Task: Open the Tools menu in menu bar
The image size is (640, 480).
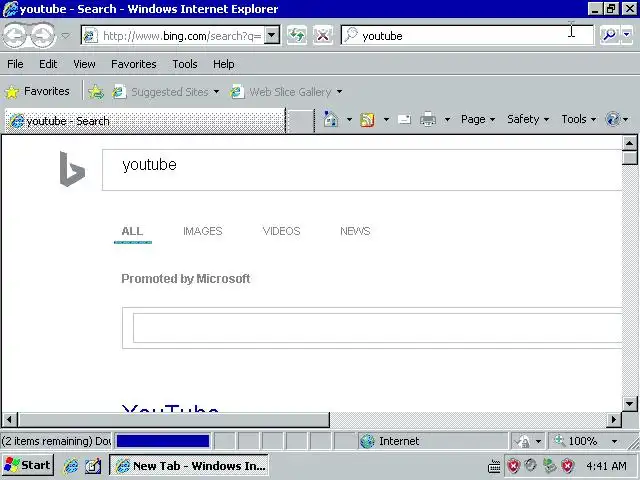Action: coord(184,64)
